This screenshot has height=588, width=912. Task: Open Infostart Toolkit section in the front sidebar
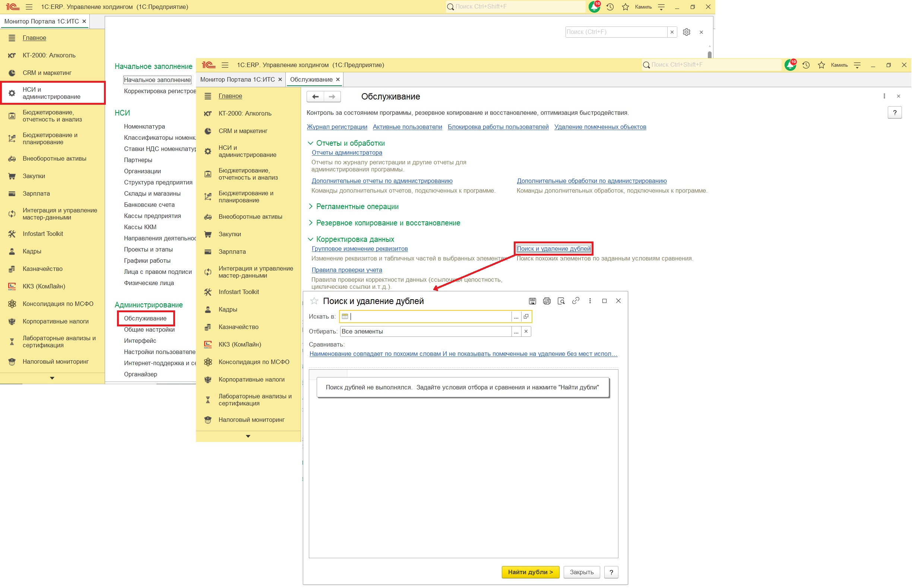[x=239, y=292]
